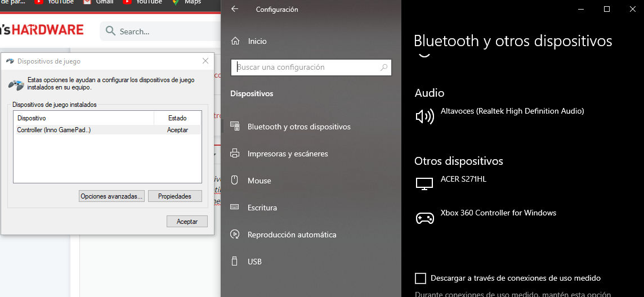644x297 pixels.
Task: Select Controller (Inno GamePad..) row
Action: click(x=108, y=129)
